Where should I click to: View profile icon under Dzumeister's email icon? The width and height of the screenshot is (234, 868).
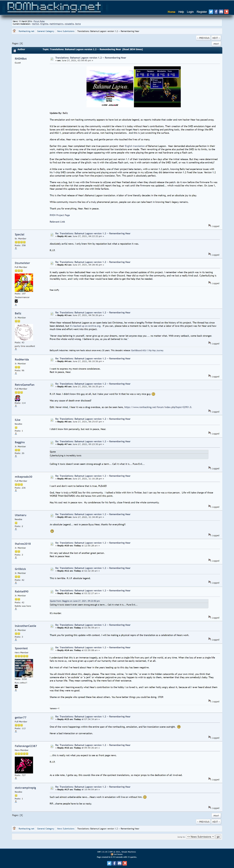coord(16,305)
